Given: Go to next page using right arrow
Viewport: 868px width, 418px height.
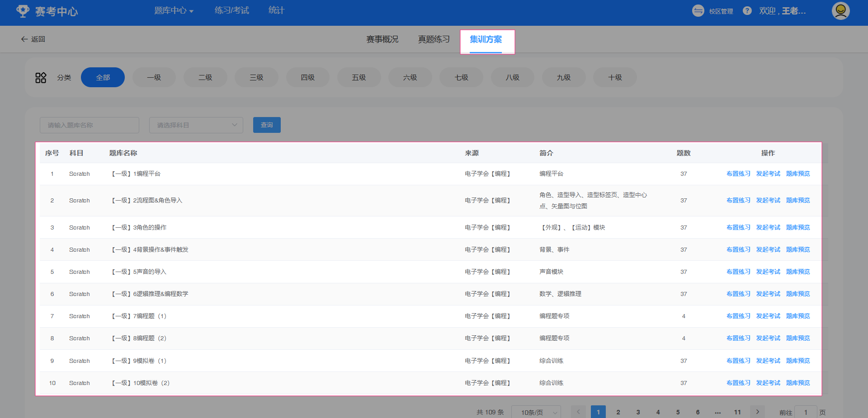Looking at the screenshot, I should tap(758, 412).
